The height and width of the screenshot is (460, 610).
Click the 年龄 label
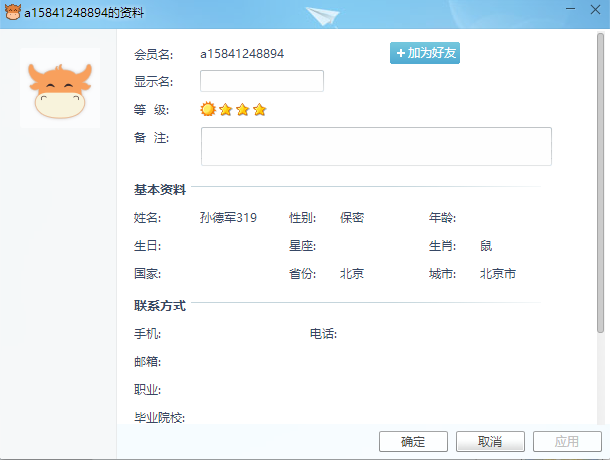tap(442, 217)
